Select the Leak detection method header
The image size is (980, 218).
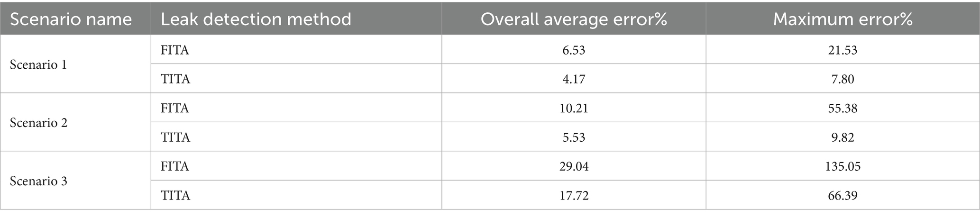point(256,19)
